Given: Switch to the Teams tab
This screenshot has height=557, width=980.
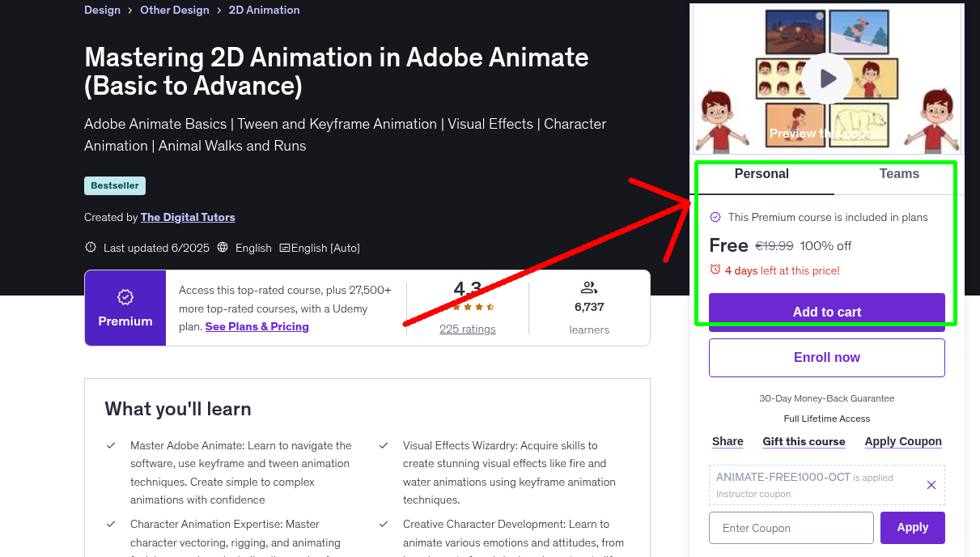Looking at the screenshot, I should [899, 174].
